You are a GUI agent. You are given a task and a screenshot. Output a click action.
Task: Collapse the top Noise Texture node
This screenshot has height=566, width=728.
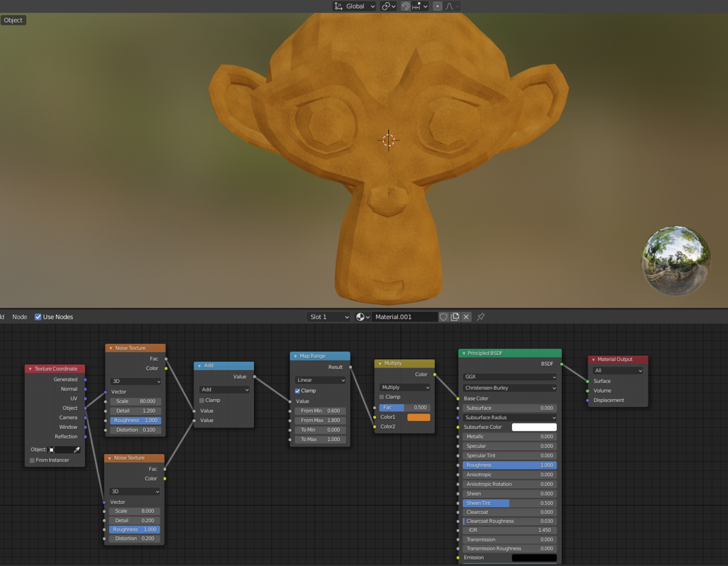(111, 348)
